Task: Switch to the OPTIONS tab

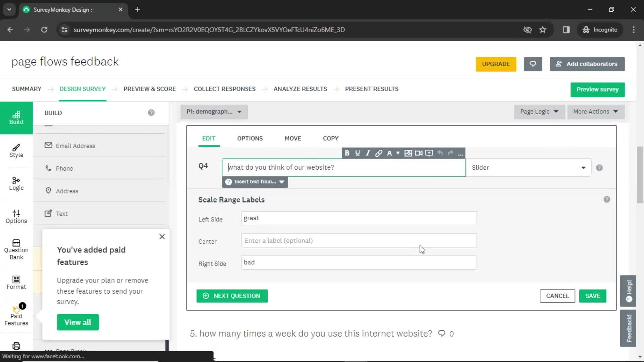Action: point(250,138)
